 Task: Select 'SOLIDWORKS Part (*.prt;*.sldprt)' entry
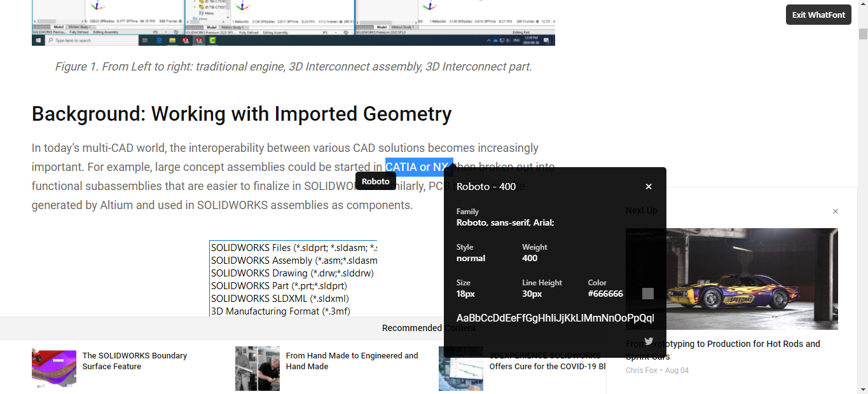(279, 286)
